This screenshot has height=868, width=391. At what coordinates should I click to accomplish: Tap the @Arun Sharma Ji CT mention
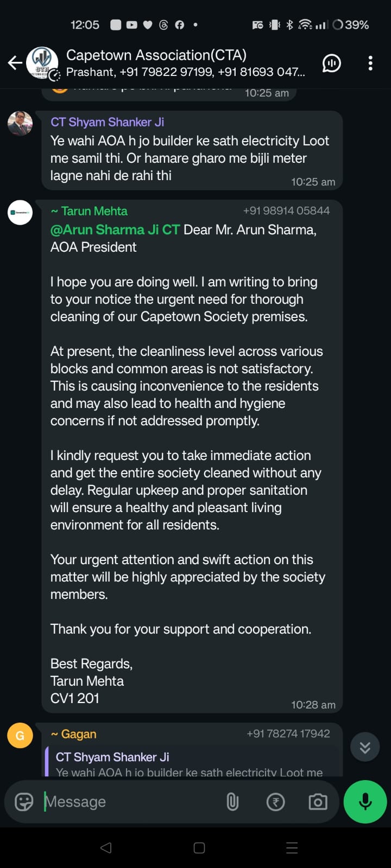pos(115,229)
